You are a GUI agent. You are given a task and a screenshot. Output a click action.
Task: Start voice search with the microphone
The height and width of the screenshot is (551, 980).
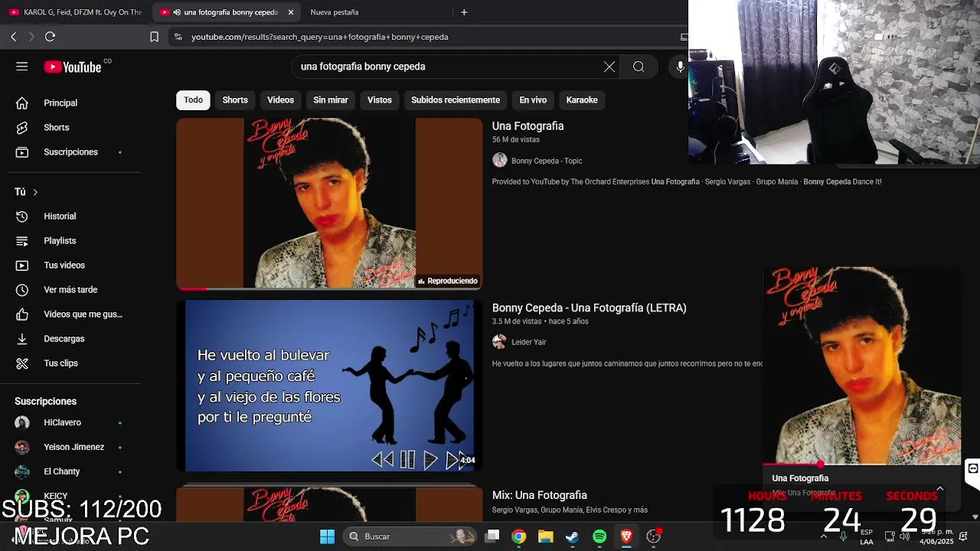pos(679,67)
